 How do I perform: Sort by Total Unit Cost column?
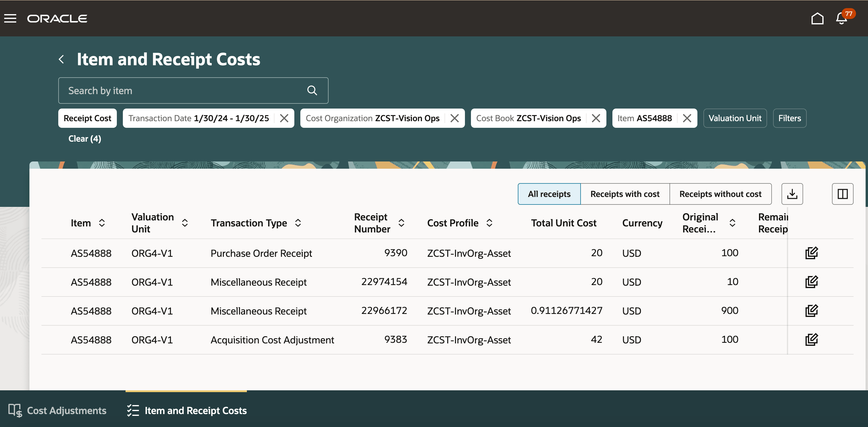click(x=563, y=223)
